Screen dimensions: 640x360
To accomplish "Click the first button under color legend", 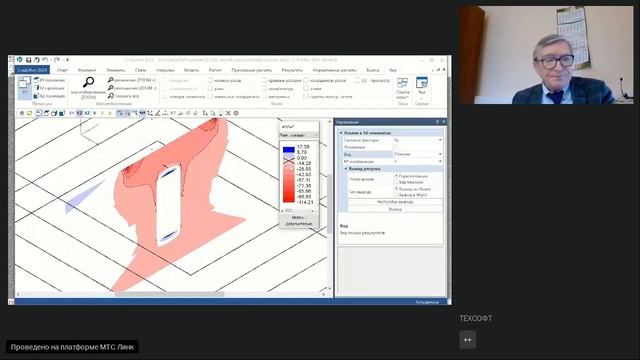I will (x=298, y=218).
